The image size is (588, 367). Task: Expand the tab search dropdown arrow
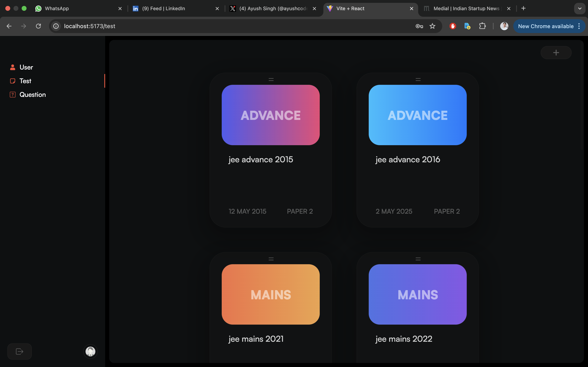pos(580,9)
